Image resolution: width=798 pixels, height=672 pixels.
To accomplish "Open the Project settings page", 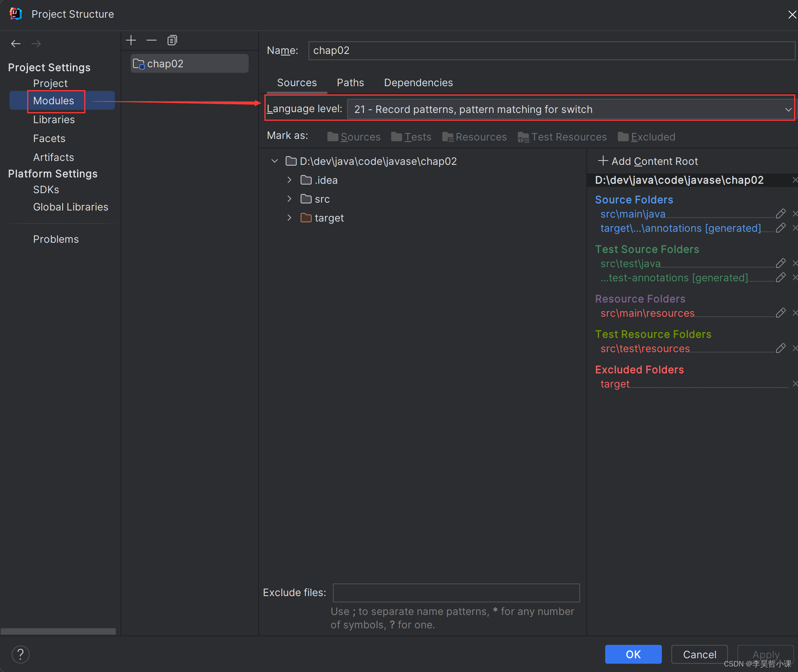I will click(x=50, y=83).
